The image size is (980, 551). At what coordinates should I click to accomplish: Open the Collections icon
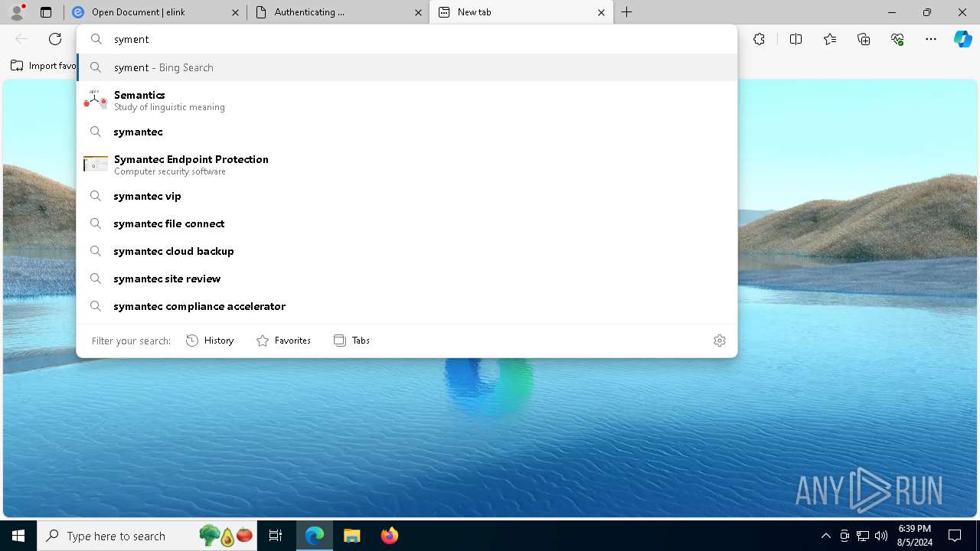(864, 39)
